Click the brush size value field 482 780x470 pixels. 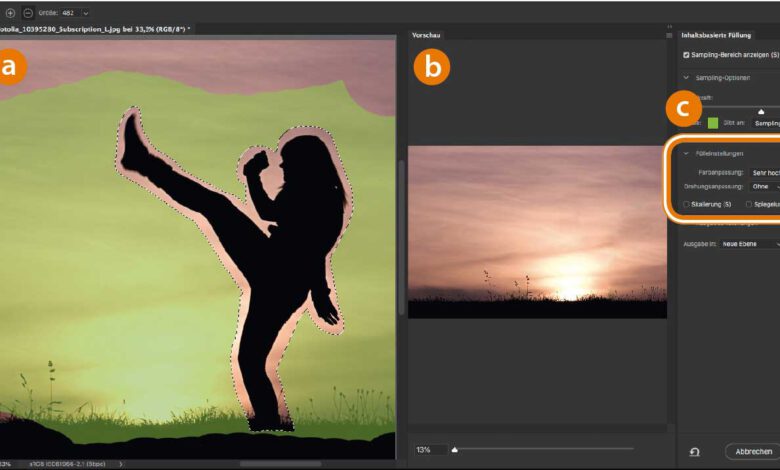(71, 13)
